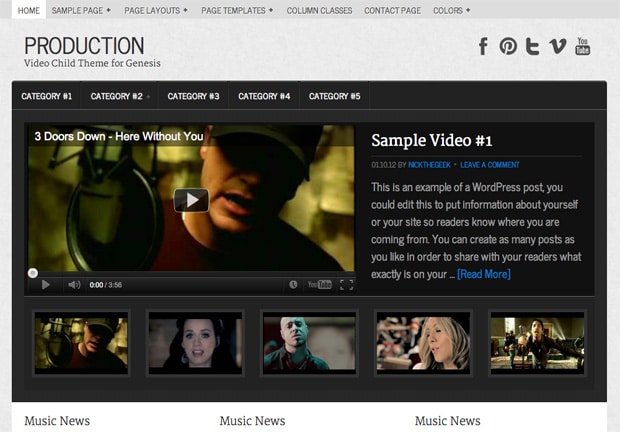Expand the Sample Page menu arrow
The image size is (620, 432).
point(108,10)
